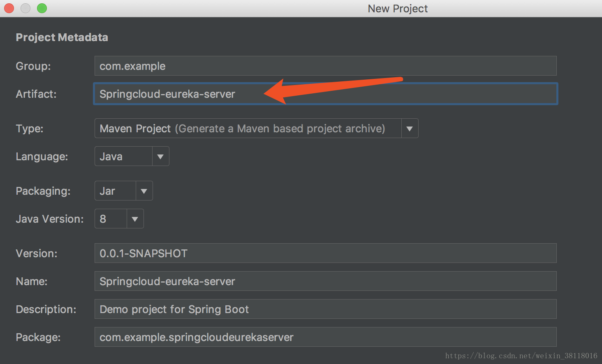602x364 pixels.
Task: Click the Name input field
Action: point(325,281)
